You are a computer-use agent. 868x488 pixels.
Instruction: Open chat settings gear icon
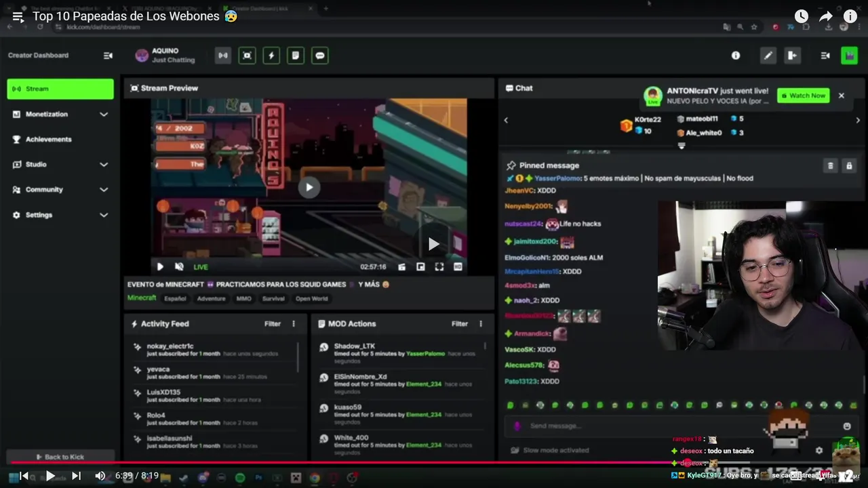click(818, 450)
